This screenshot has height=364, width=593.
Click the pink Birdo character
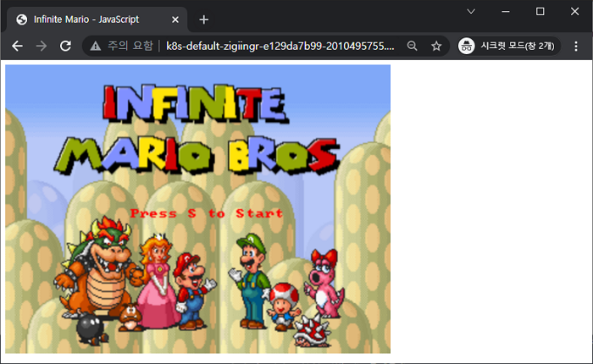tap(324, 284)
